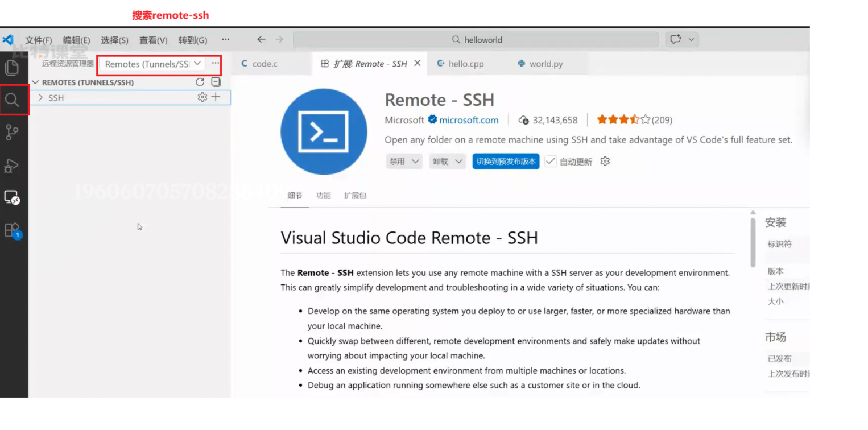The width and height of the screenshot is (868, 430).
Task: Click the 市场 section heading
Action: pyautogui.click(x=775, y=337)
